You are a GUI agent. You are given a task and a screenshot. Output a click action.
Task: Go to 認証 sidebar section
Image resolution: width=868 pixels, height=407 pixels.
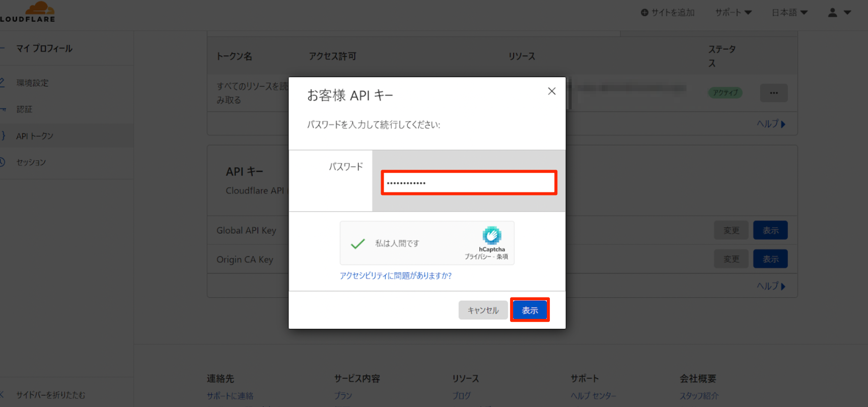pyautogui.click(x=24, y=109)
